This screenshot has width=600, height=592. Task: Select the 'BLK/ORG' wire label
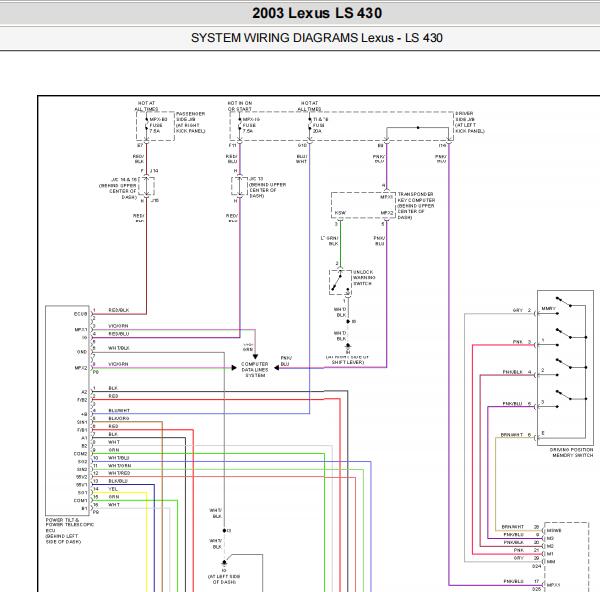(x=119, y=418)
